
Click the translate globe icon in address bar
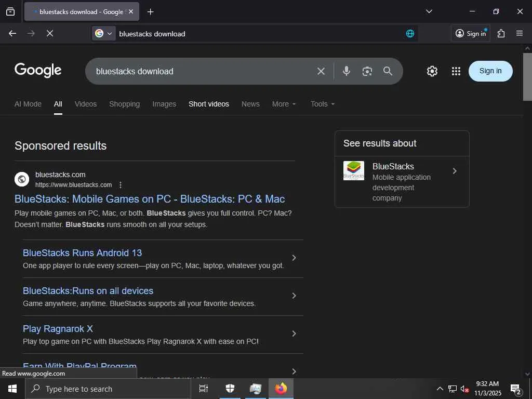[410, 33]
